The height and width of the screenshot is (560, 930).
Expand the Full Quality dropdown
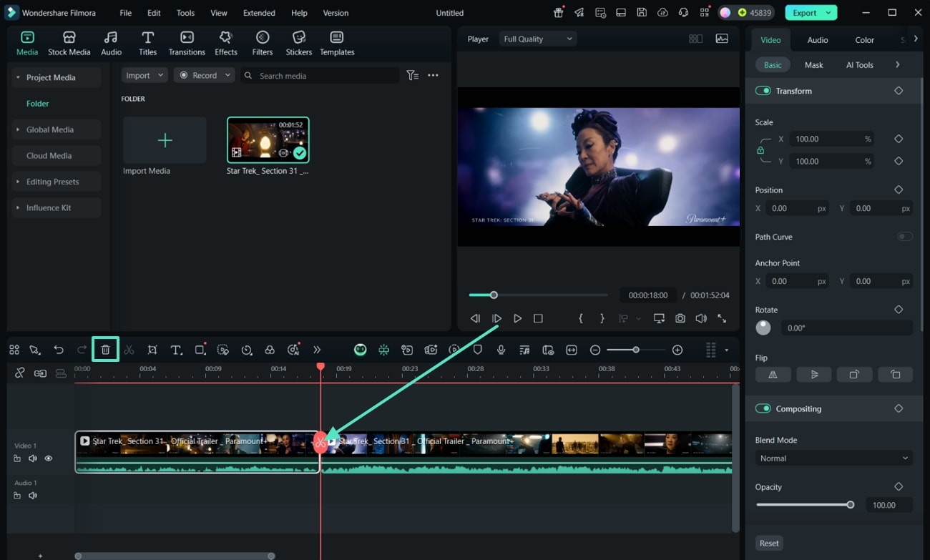tap(537, 39)
